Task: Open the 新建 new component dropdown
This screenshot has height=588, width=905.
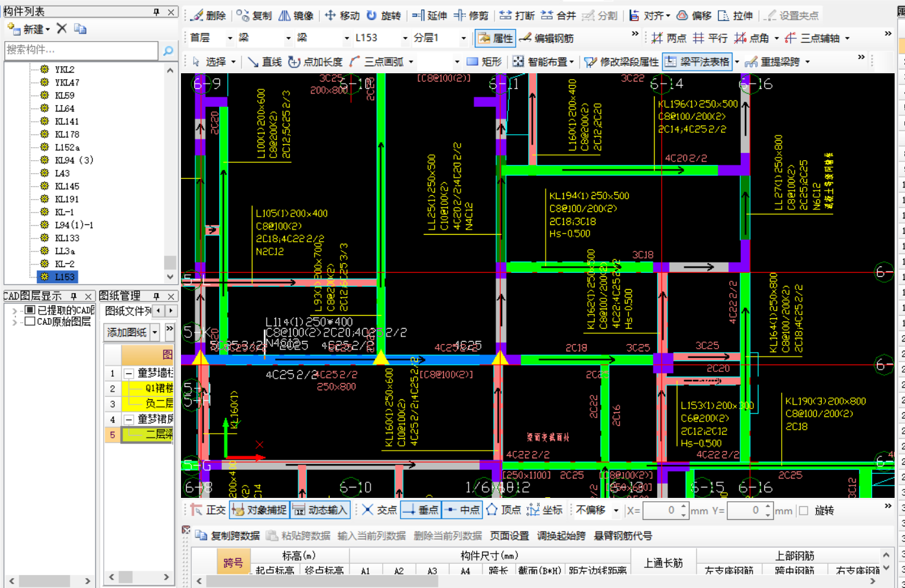Action: 47,29
